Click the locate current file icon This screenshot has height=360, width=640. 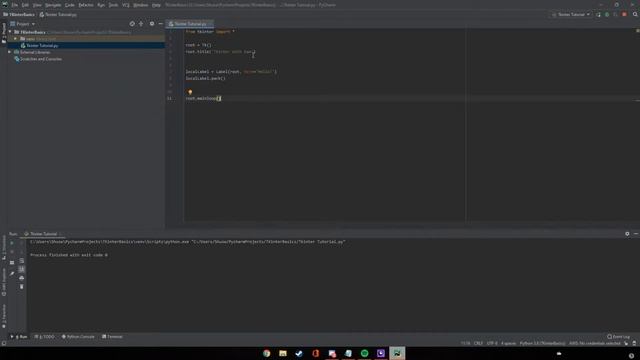tap(132, 24)
